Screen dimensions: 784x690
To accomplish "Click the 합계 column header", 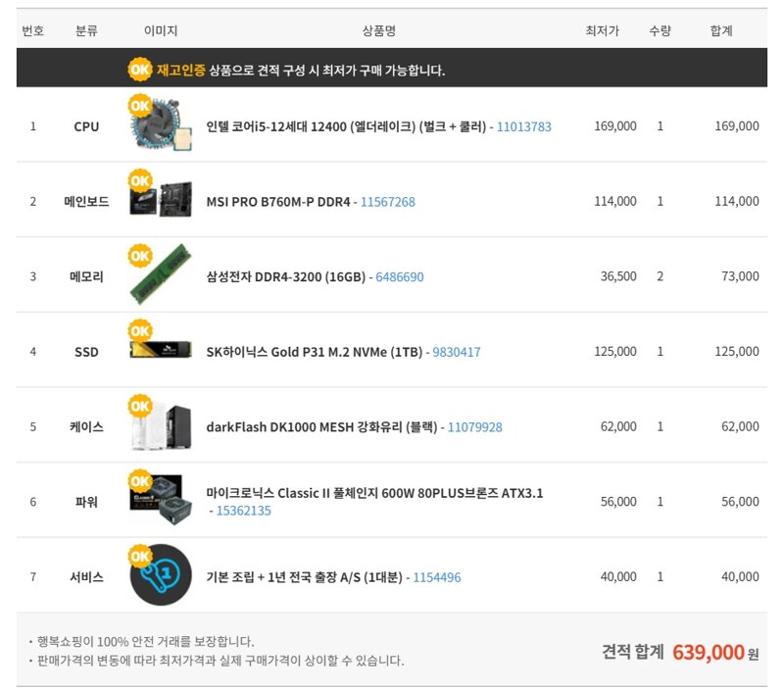I will point(721,31).
